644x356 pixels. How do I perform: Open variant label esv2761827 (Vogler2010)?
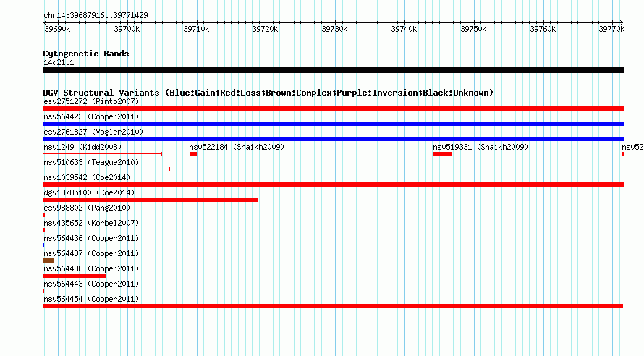tap(93, 132)
